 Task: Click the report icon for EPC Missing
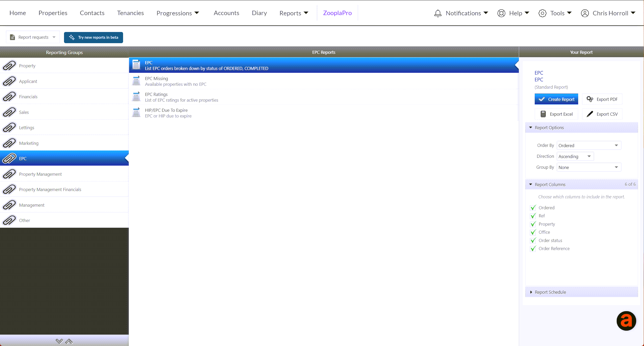click(x=136, y=81)
